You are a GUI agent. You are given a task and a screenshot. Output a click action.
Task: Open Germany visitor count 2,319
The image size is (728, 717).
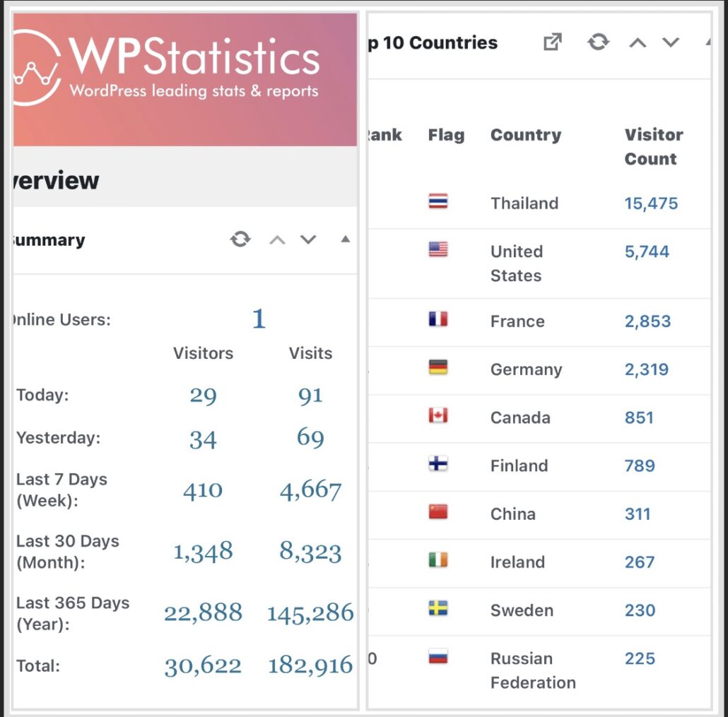(x=646, y=369)
